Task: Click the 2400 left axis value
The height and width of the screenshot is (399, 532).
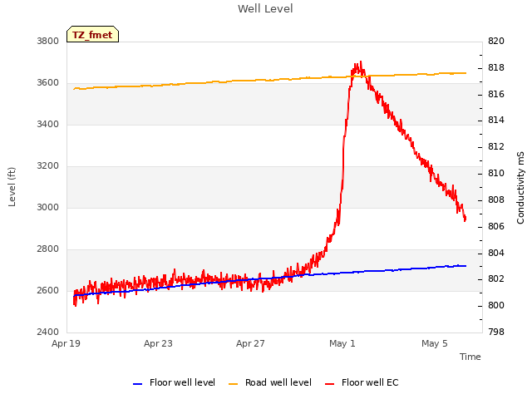Action: tap(48, 332)
